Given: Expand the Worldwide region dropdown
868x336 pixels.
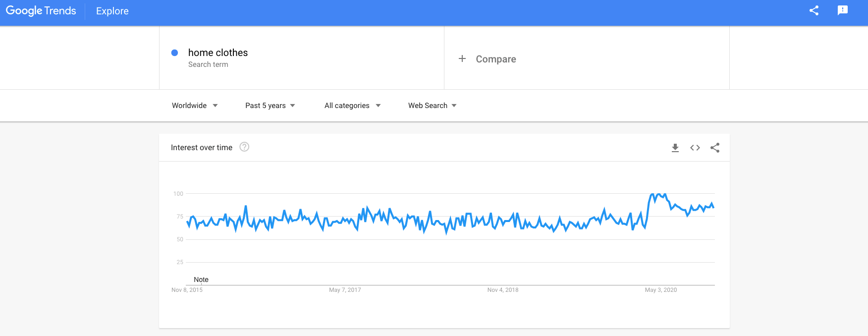Looking at the screenshot, I should [x=195, y=106].
